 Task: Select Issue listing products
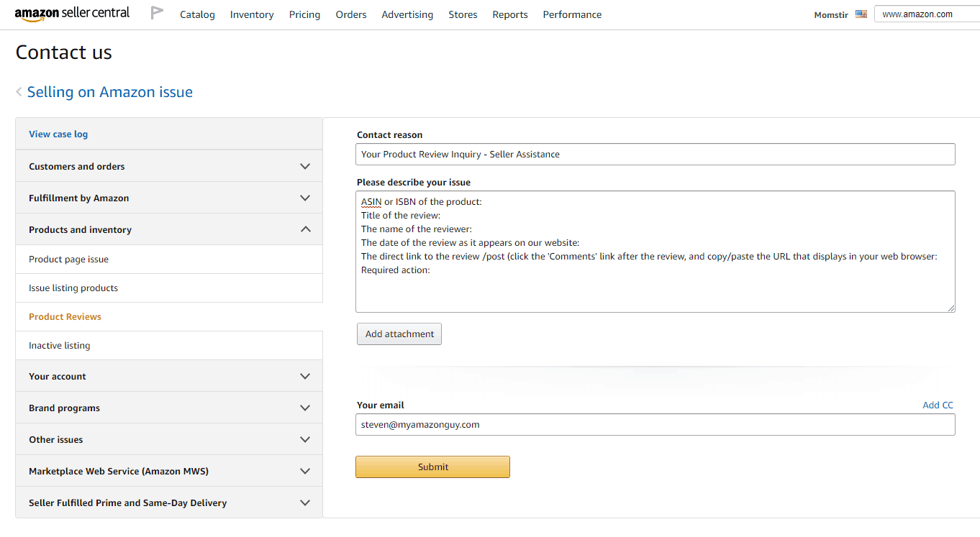click(x=169, y=288)
